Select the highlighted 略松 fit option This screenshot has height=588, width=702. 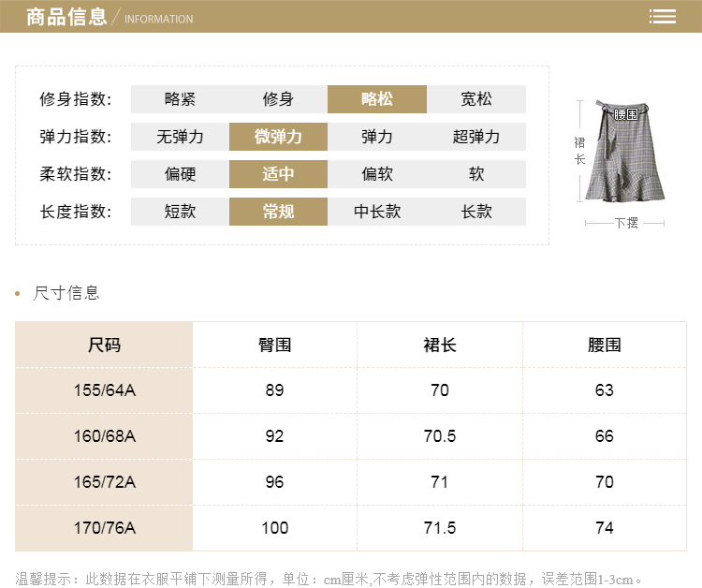pos(377,99)
